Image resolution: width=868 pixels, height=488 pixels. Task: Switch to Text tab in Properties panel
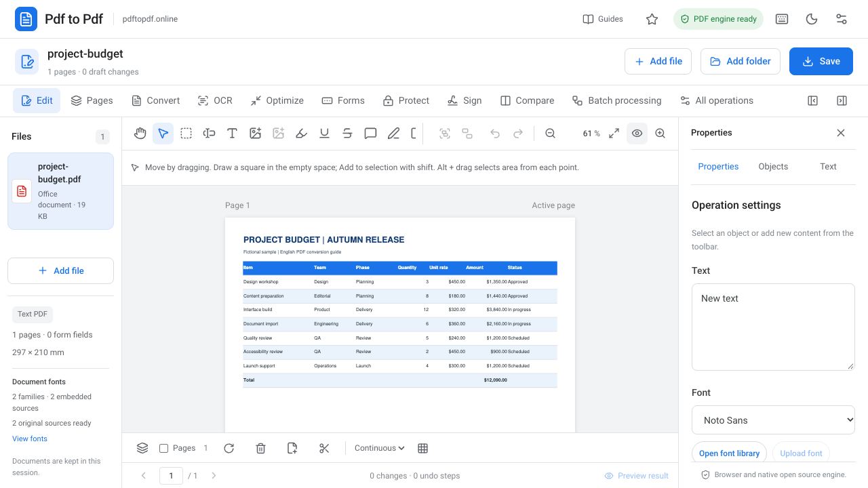pyautogui.click(x=828, y=166)
